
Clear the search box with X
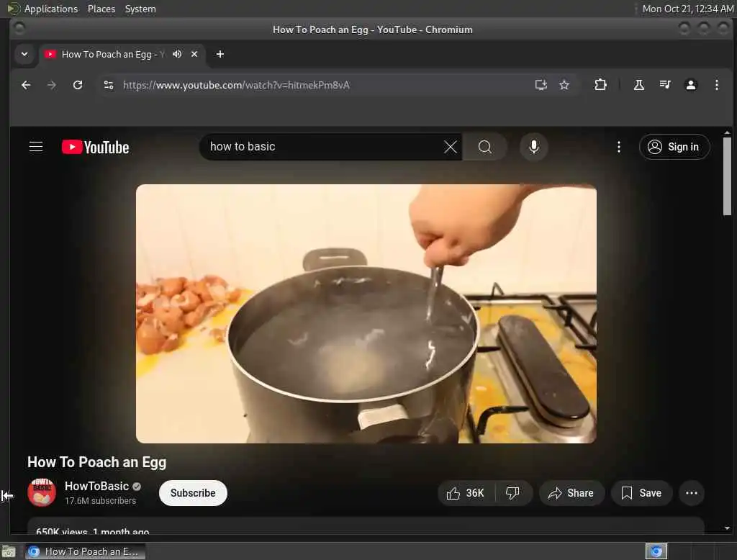click(x=451, y=147)
